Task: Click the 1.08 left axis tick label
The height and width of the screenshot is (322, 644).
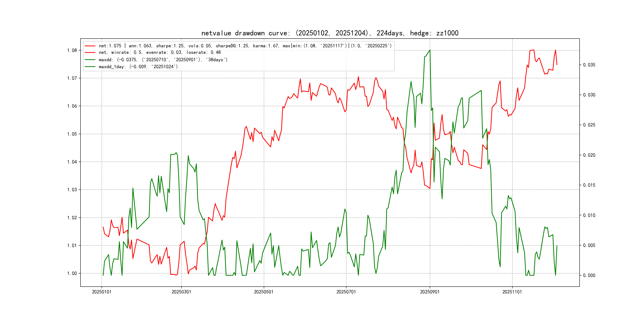Action: pyautogui.click(x=72, y=50)
